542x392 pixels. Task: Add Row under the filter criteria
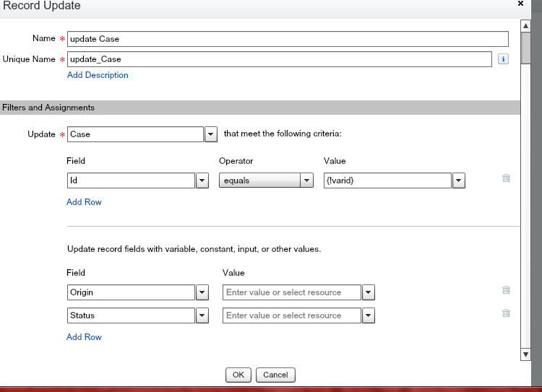(x=84, y=202)
